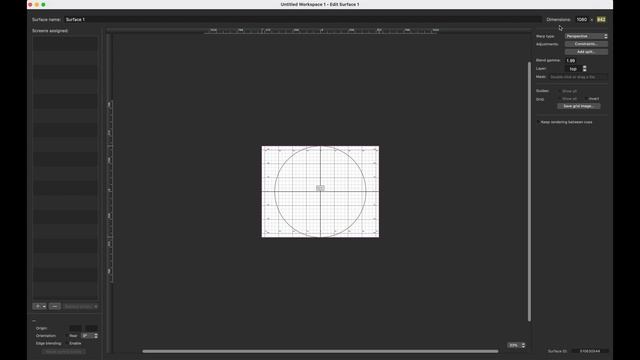Viewport: 640px width, 360px height.
Task: Open the dropdown beside the minus button
Action: (81, 306)
